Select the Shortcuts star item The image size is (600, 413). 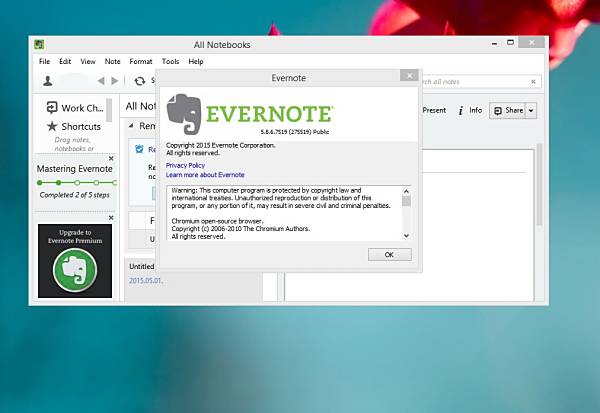[74, 126]
